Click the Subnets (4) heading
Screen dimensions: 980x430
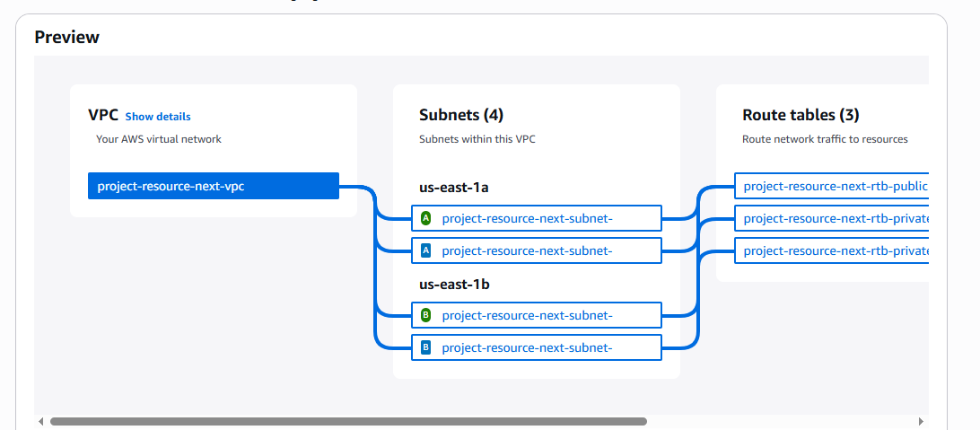[461, 115]
